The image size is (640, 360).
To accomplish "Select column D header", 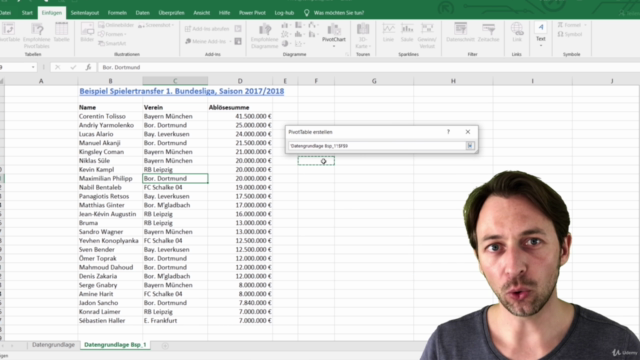I will point(240,81).
